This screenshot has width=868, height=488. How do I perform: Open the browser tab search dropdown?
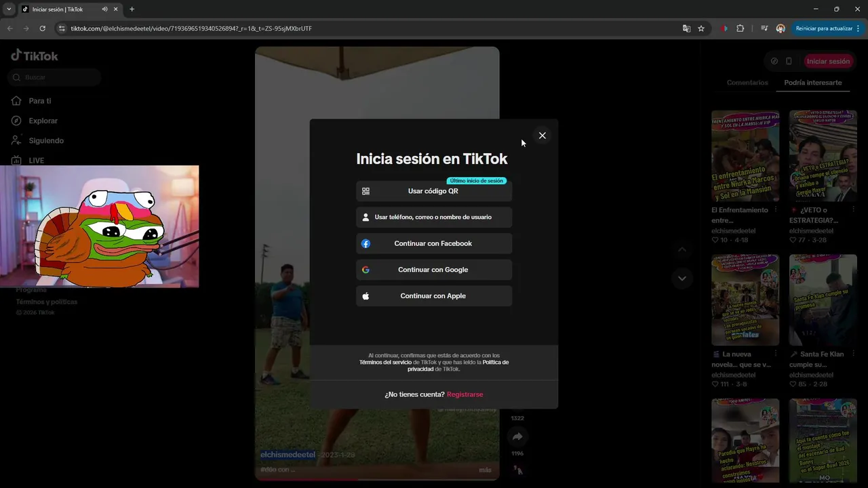tap(9, 9)
